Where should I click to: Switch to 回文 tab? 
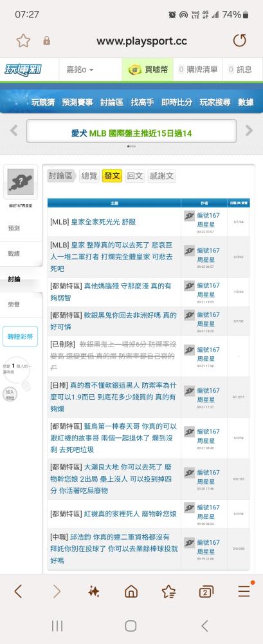135,176
